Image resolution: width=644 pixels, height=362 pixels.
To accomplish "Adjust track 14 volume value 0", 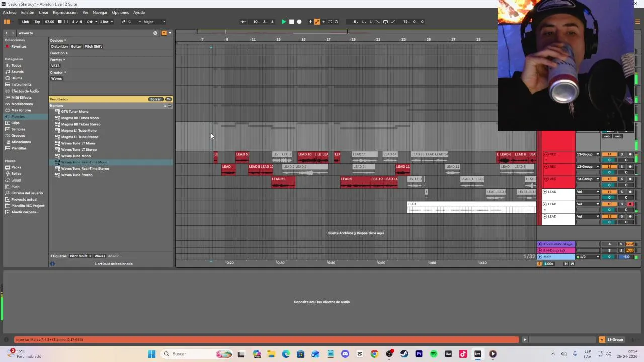I will [x=609, y=160].
